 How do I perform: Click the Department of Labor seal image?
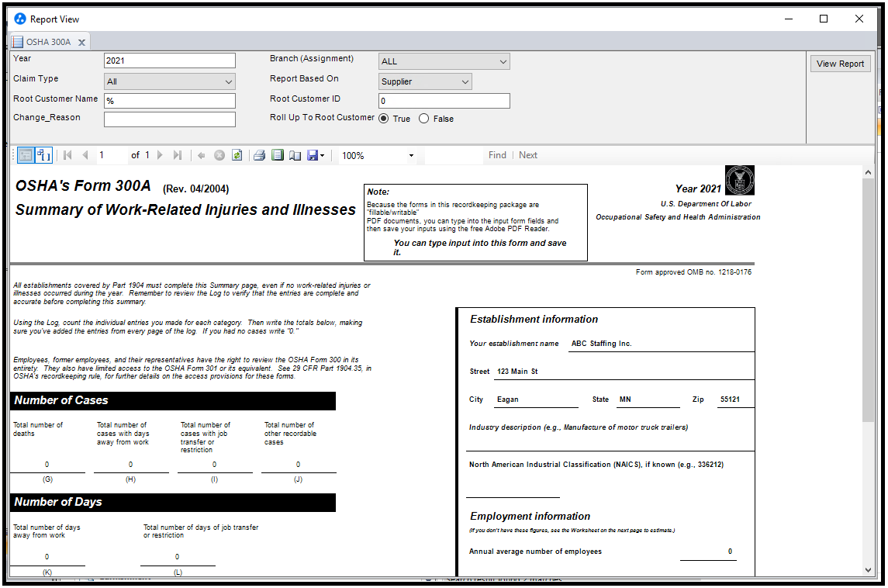tap(740, 180)
